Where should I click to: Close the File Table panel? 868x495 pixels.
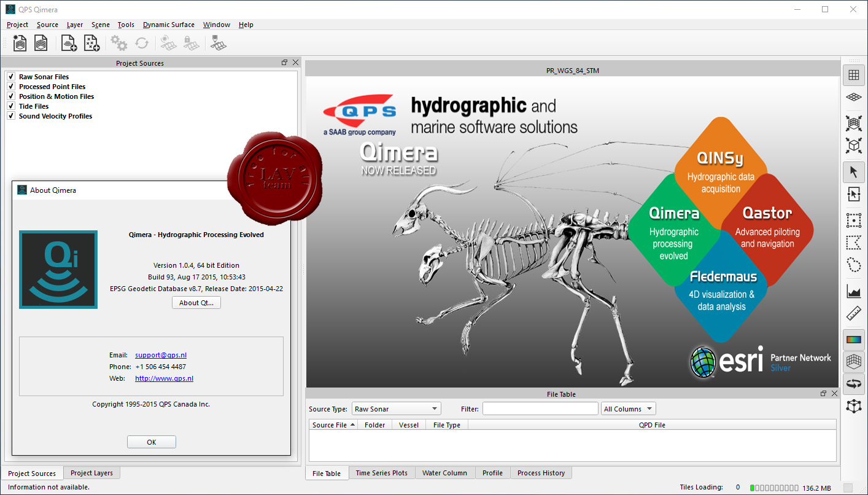click(834, 394)
